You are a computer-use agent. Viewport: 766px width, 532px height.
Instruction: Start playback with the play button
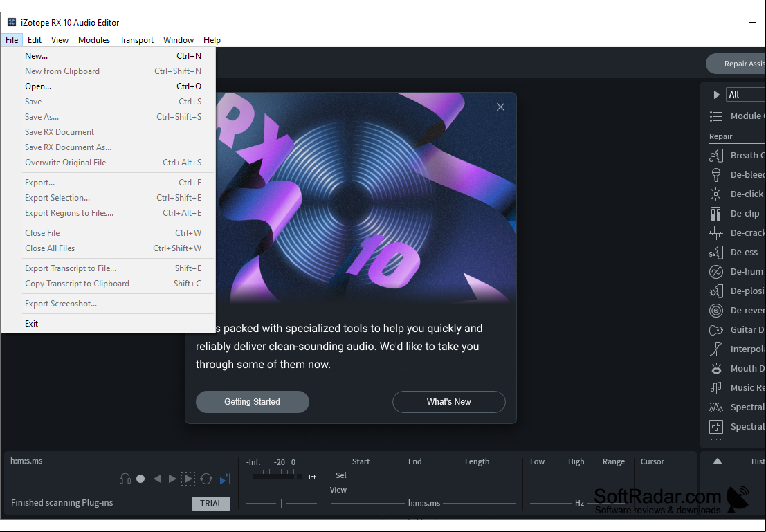172,479
